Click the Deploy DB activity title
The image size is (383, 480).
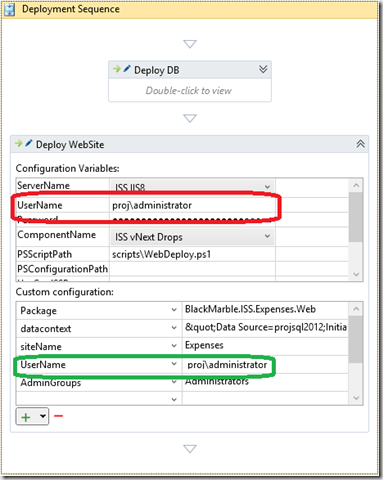click(157, 70)
